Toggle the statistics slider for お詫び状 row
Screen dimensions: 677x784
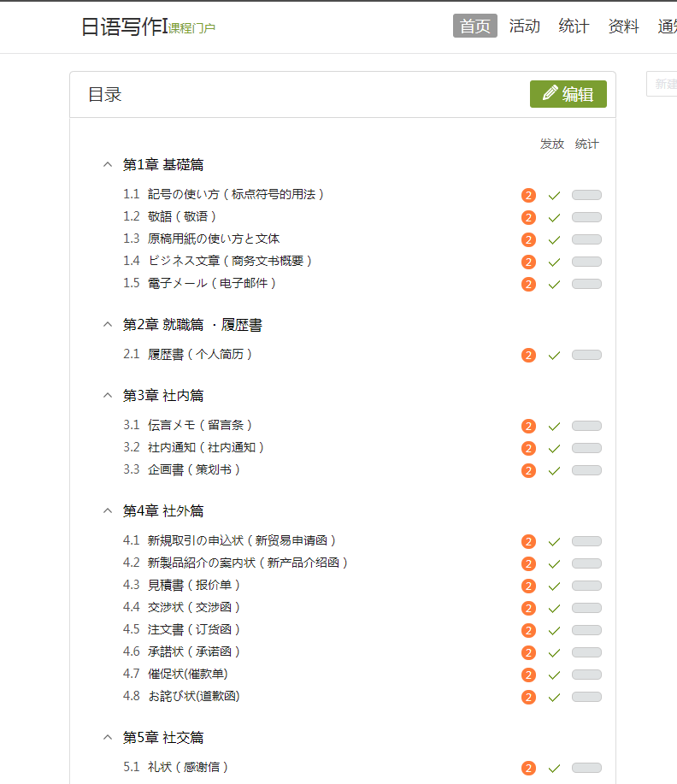tap(586, 697)
